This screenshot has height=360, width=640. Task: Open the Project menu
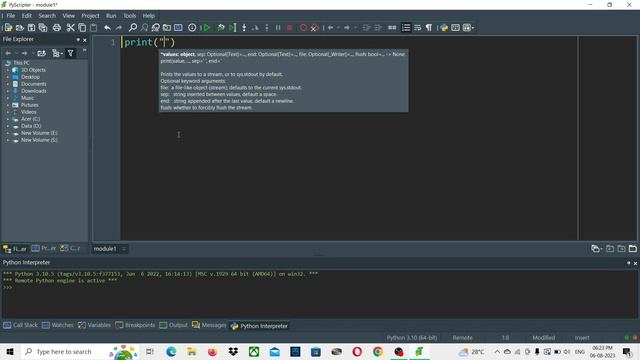pyautogui.click(x=90, y=16)
